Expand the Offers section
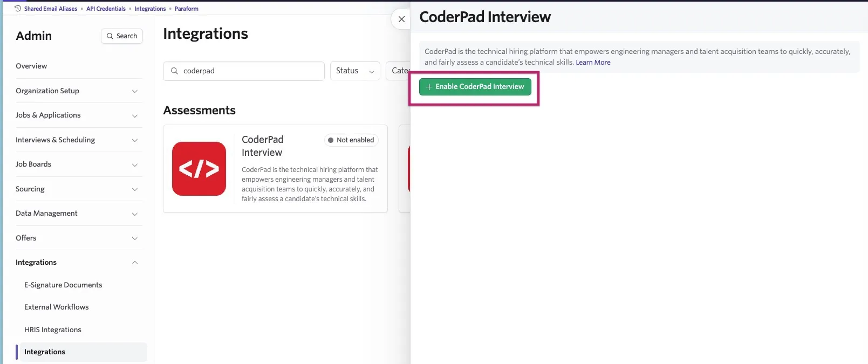Viewport: 868px width, 364px height. pos(79,238)
